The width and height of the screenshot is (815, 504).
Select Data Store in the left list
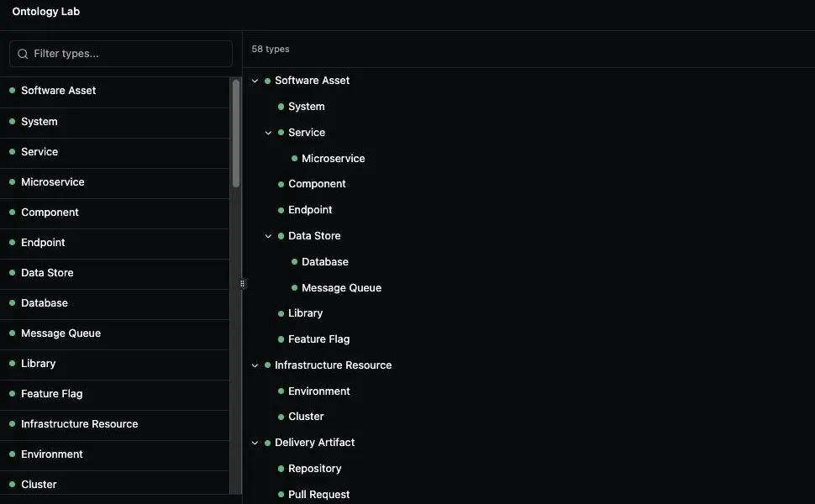(x=114, y=273)
